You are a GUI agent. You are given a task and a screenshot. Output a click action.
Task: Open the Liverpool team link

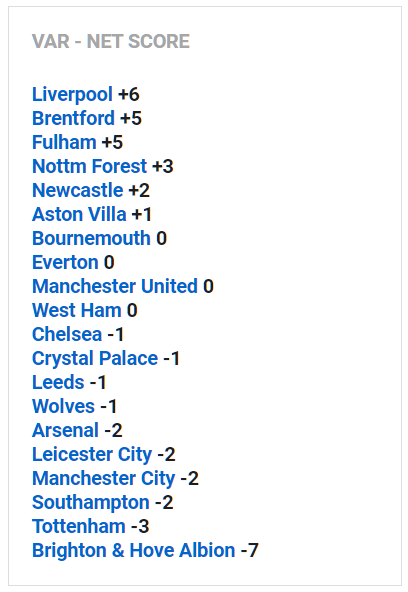72,94
